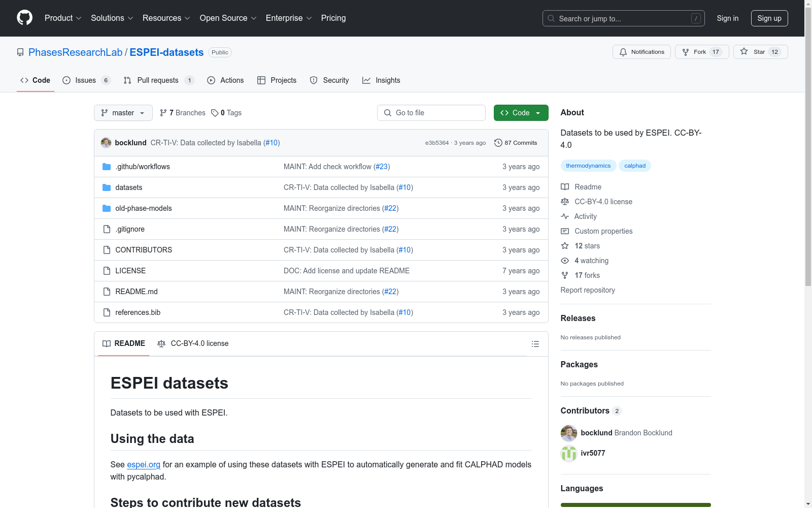
Task: Click the old-phase-models folder icon
Action: tap(107, 208)
